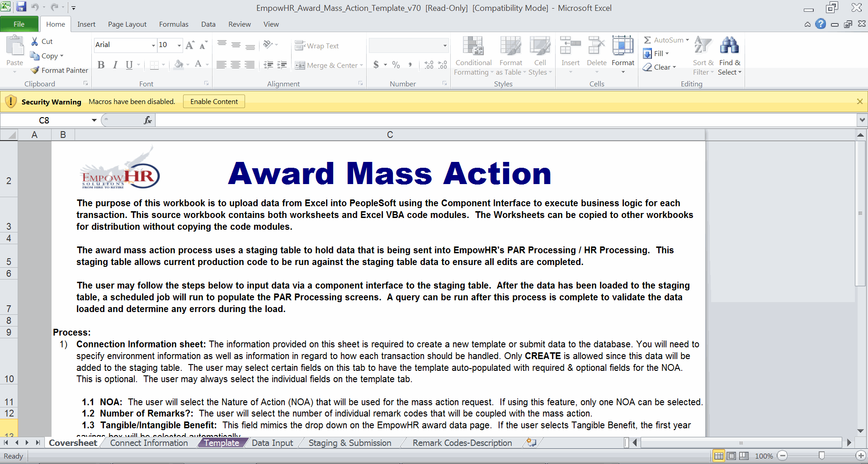This screenshot has width=868, height=464.
Task: Switch to the Insert ribbon tab
Action: (86, 24)
